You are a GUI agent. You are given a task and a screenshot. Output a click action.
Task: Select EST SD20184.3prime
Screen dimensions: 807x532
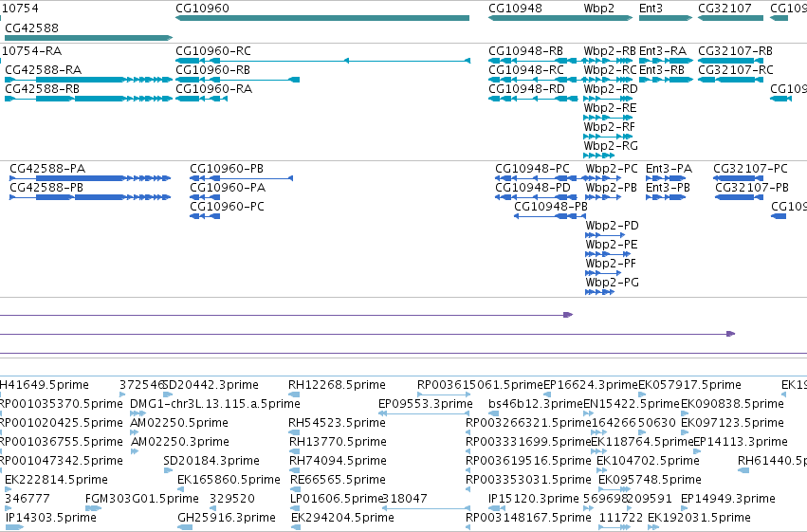(x=211, y=461)
